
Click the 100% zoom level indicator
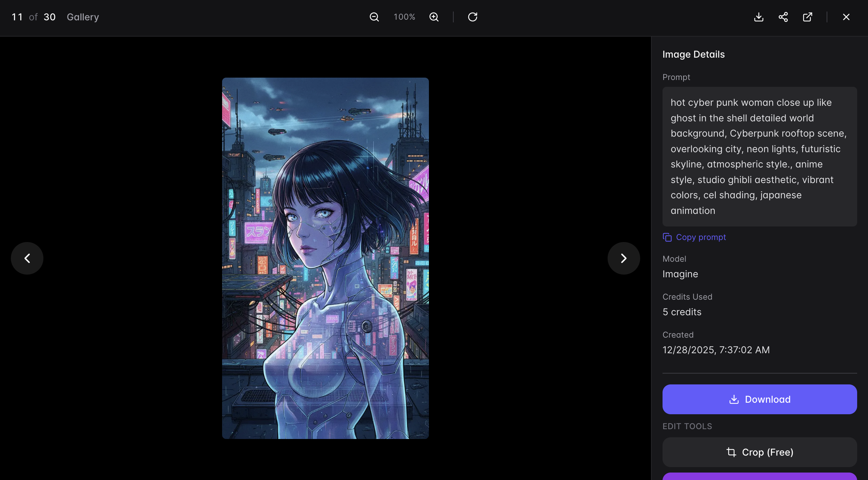click(404, 17)
